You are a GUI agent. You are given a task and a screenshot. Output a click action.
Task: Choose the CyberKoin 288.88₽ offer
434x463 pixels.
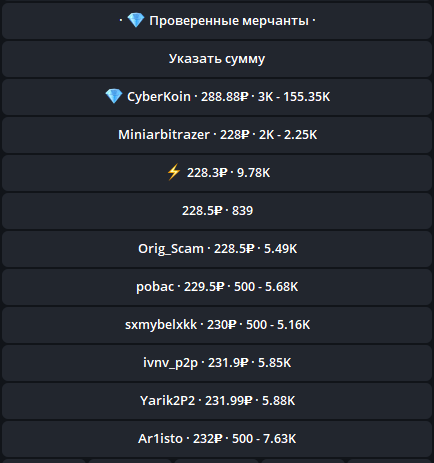pyautogui.click(x=217, y=97)
